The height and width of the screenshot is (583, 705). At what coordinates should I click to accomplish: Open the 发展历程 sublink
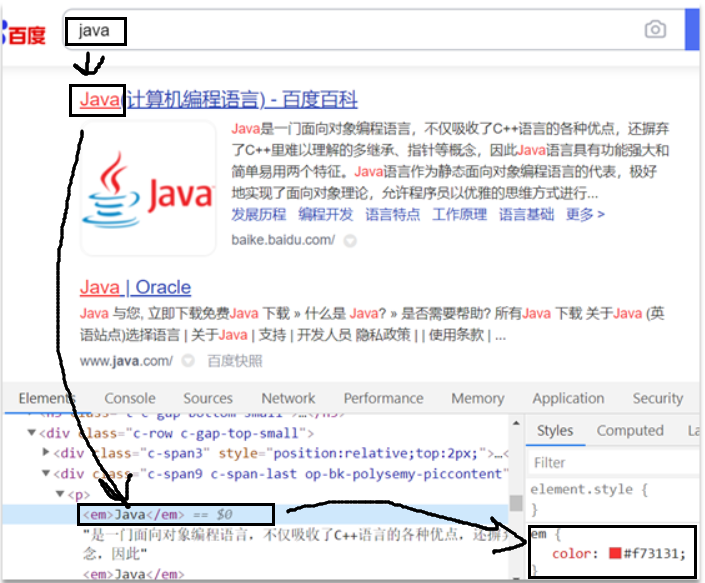259,214
